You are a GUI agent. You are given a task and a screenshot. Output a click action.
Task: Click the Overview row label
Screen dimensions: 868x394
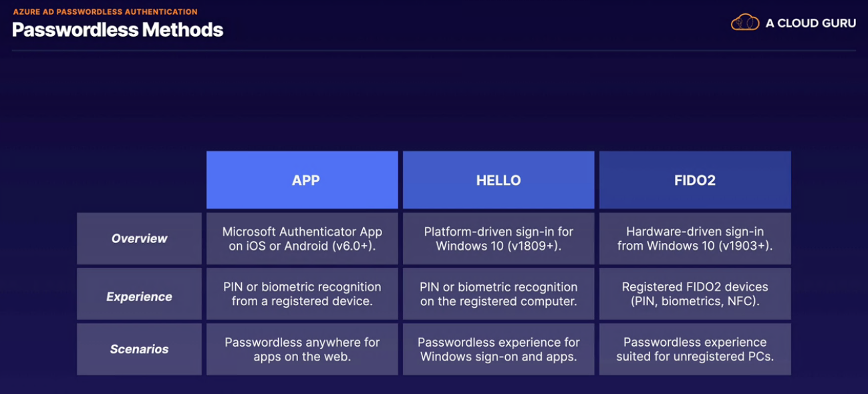pyautogui.click(x=139, y=238)
